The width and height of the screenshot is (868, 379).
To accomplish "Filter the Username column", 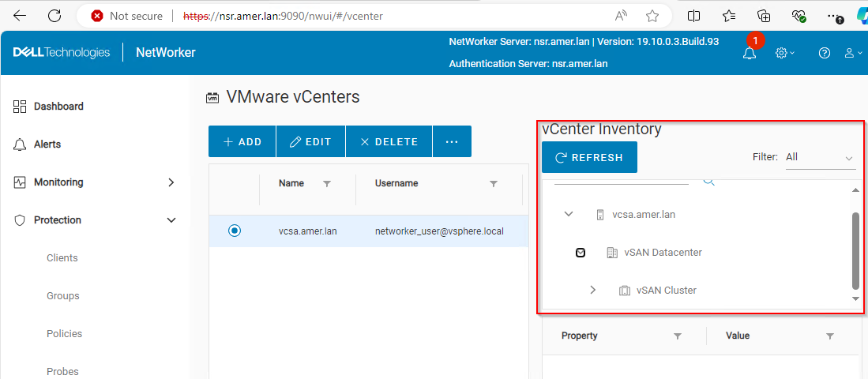I will pos(493,184).
